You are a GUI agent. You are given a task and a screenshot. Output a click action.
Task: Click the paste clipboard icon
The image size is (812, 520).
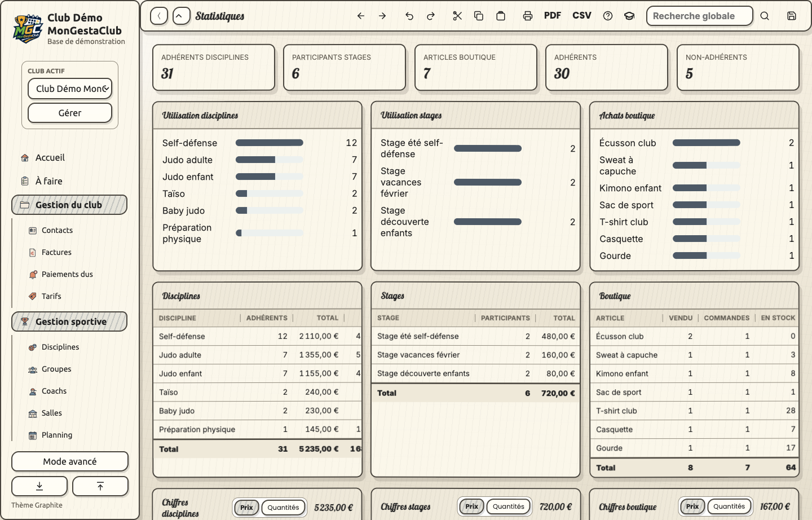click(x=501, y=16)
